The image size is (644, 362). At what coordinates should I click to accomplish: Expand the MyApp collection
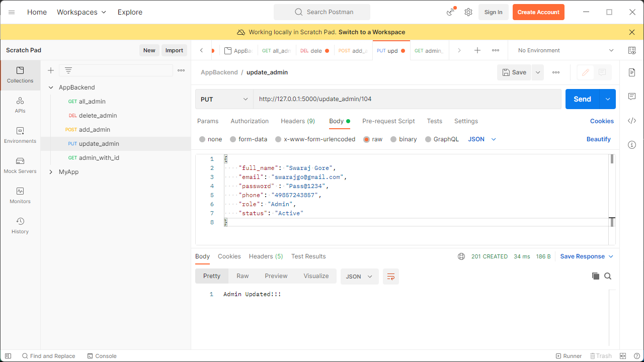click(x=51, y=172)
